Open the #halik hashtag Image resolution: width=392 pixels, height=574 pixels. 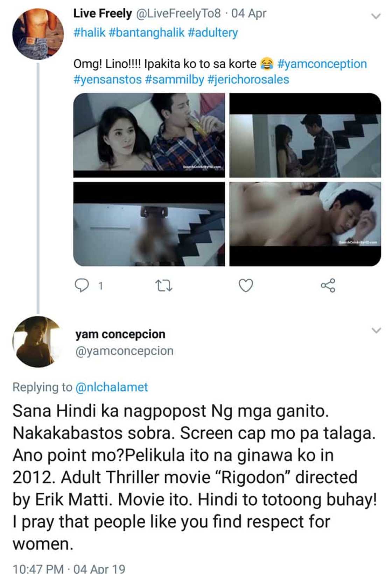pyautogui.click(x=89, y=33)
